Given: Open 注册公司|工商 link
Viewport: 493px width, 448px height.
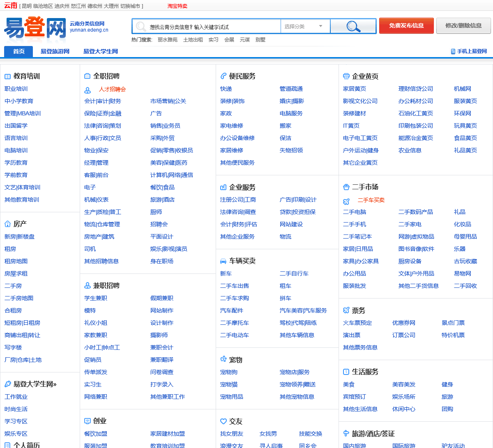Looking at the screenshot, I should [x=238, y=200].
